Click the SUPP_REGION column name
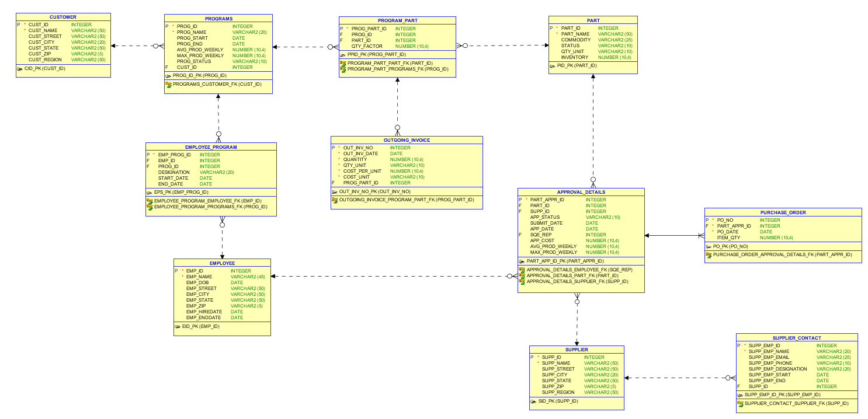This screenshot has width=868, height=419. click(x=558, y=392)
